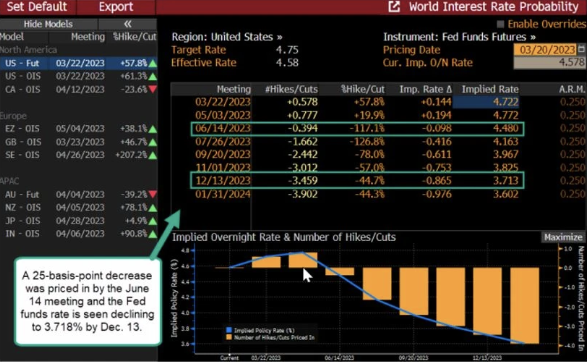
Task: Enable the Overrides checkbox
Action: (500, 24)
